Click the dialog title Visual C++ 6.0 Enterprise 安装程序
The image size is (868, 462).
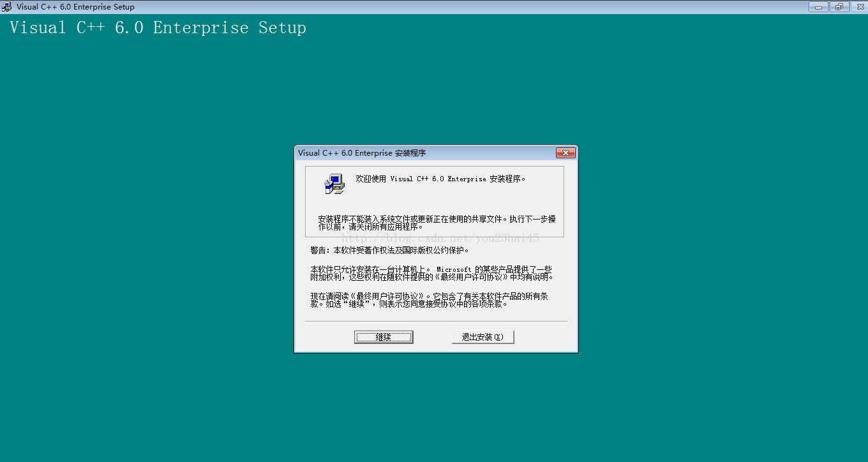tap(362, 153)
